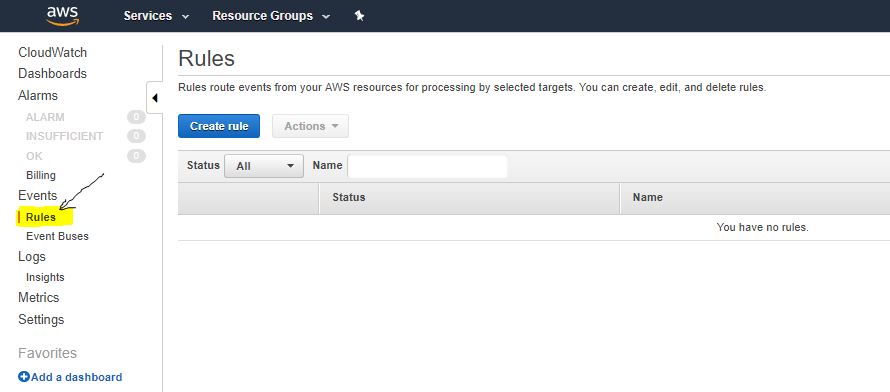Open Event Buses under Events

[x=57, y=236]
